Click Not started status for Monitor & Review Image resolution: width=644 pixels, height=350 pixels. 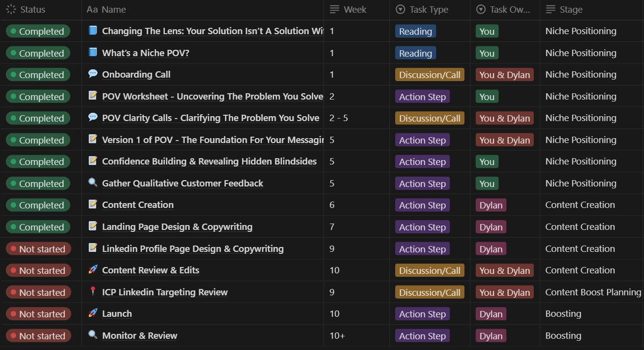click(x=39, y=336)
